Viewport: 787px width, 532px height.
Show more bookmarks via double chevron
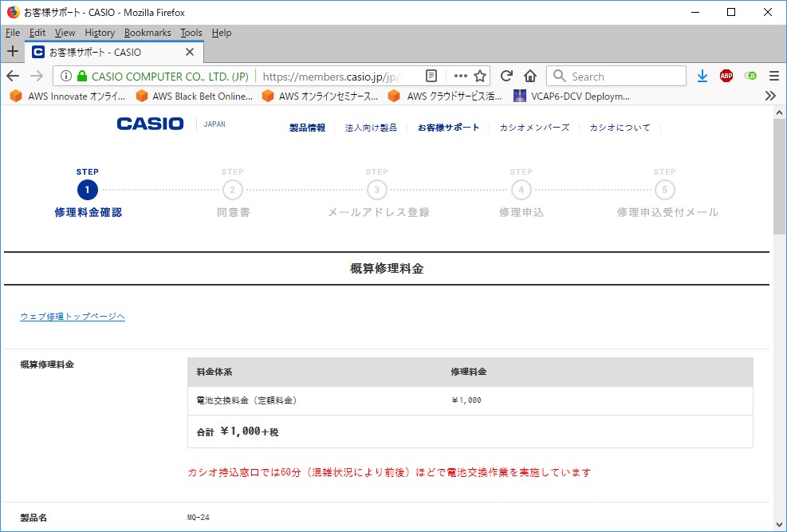click(770, 96)
